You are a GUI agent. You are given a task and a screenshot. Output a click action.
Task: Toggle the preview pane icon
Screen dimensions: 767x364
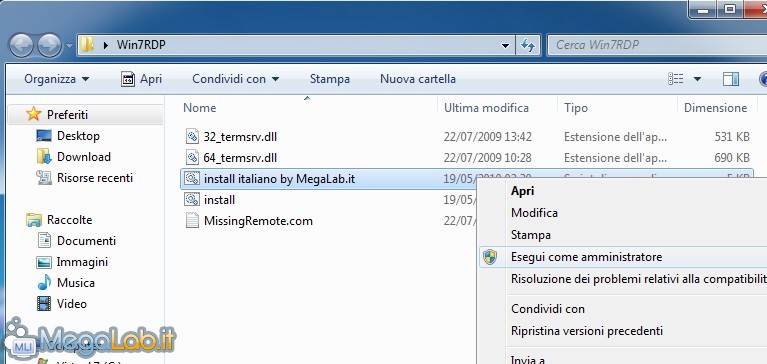[x=731, y=79]
